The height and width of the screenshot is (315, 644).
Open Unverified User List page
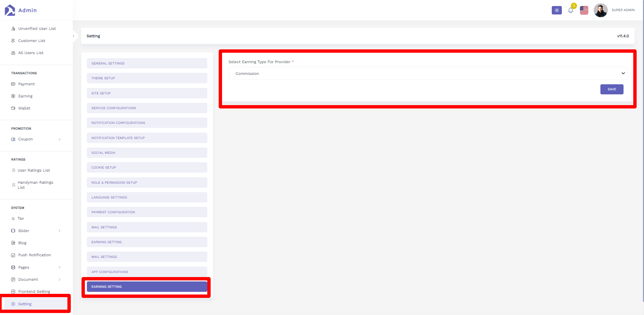37,29
